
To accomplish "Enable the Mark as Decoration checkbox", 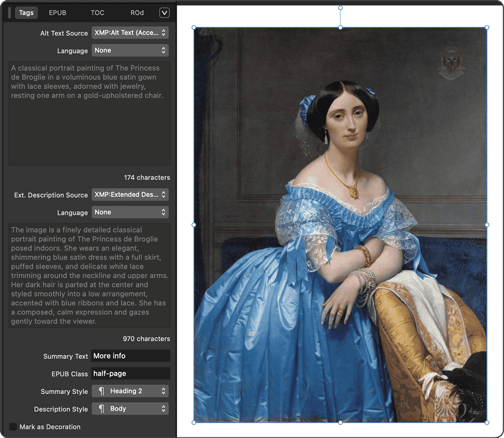I will pyautogui.click(x=13, y=427).
